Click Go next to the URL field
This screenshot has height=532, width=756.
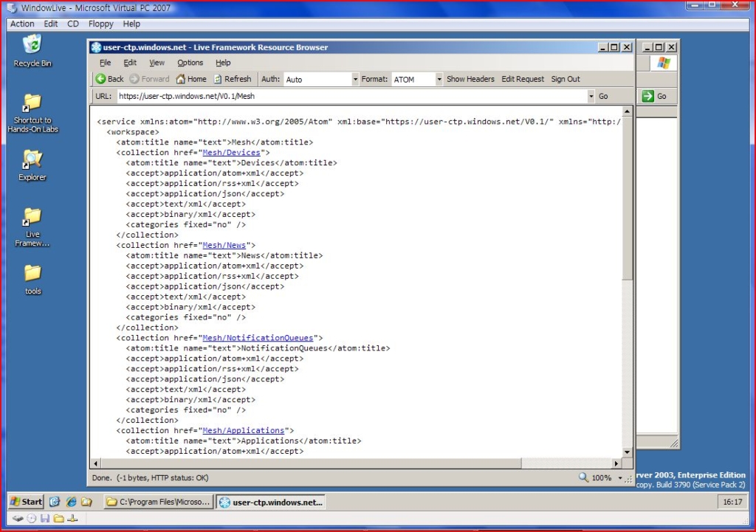tap(603, 97)
